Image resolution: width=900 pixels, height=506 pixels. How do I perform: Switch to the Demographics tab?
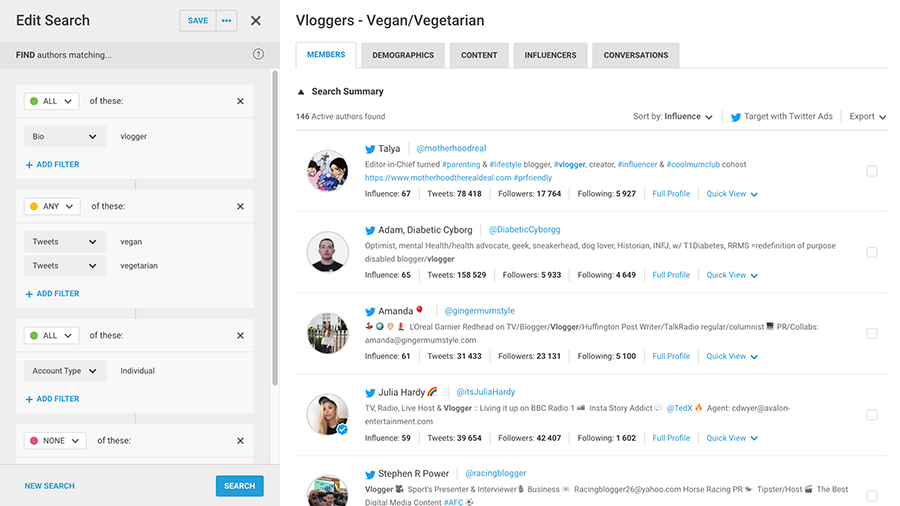tap(403, 55)
